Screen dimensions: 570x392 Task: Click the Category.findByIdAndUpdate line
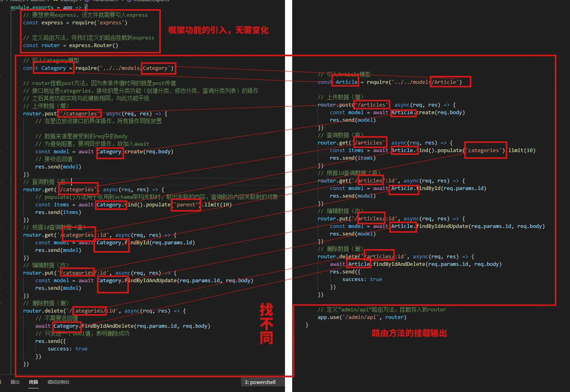144,280
